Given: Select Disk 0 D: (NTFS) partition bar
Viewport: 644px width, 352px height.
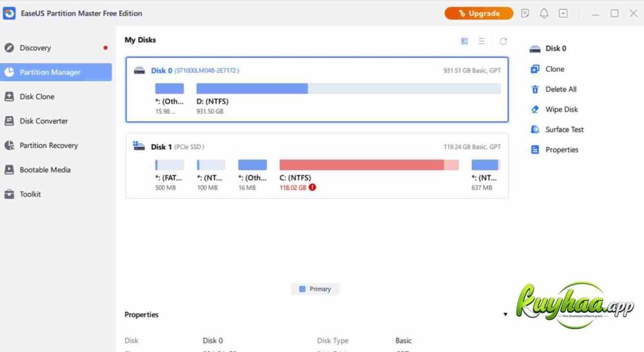Looking at the screenshot, I should 348,88.
